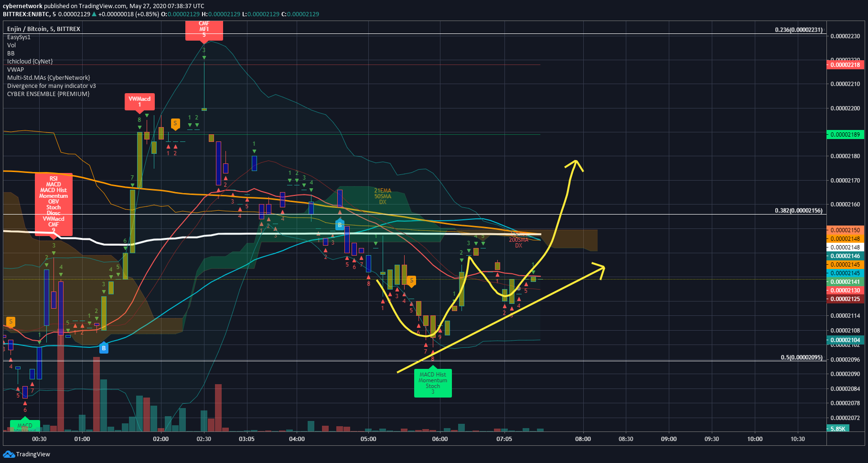Click the +0.00000018 (+0.85%) change value
Screen dimensions: 868x463
(x=129, y=14)
